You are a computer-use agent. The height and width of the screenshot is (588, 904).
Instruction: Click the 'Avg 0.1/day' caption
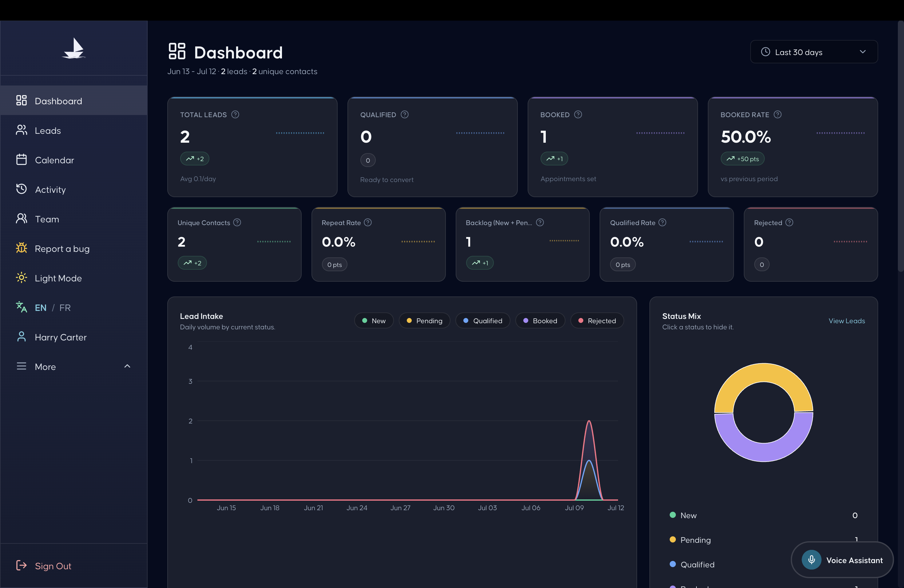198,179
